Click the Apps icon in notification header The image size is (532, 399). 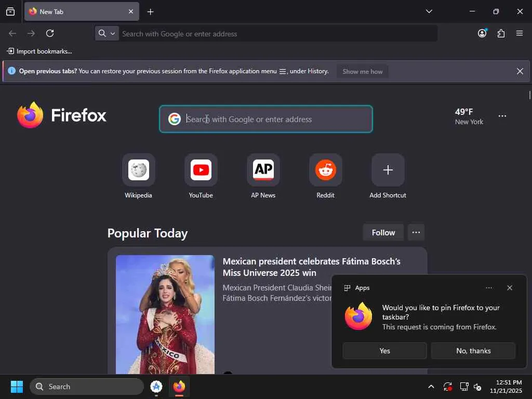(347, 288)
